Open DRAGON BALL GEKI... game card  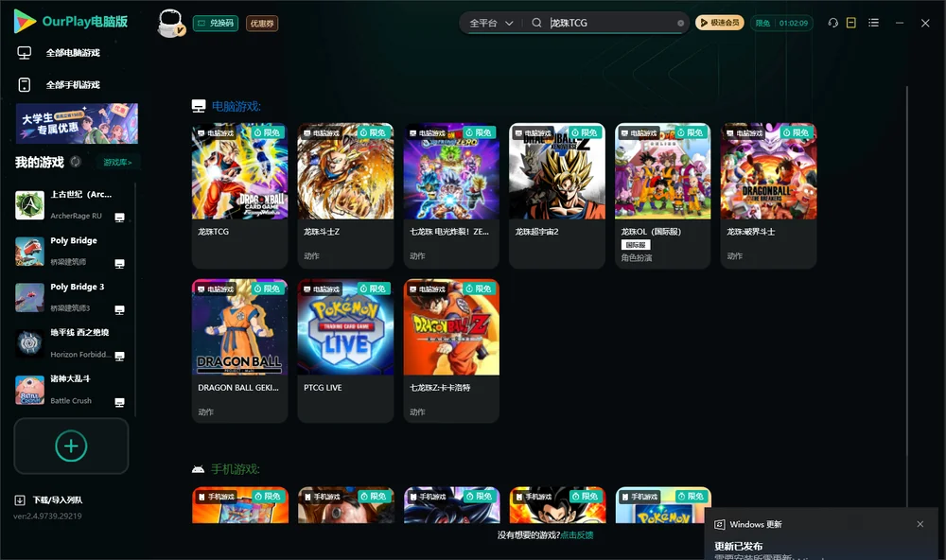(x=239, y=351)
